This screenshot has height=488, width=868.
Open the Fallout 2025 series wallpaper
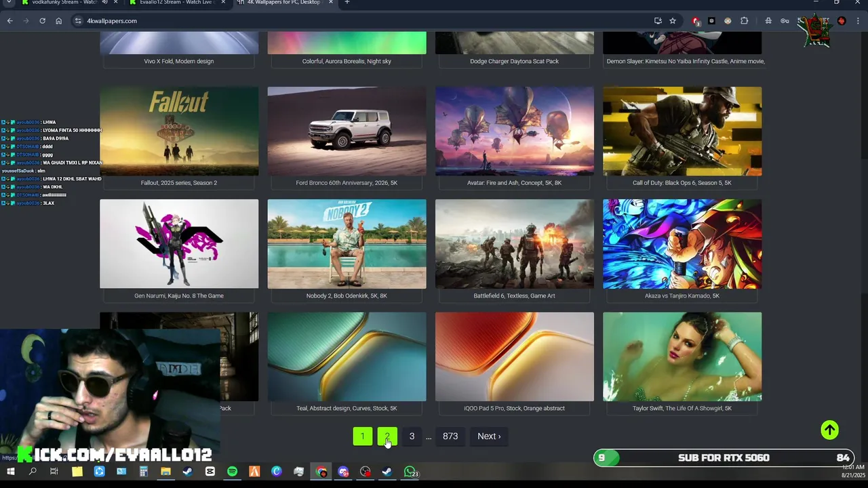coord(179,131)
